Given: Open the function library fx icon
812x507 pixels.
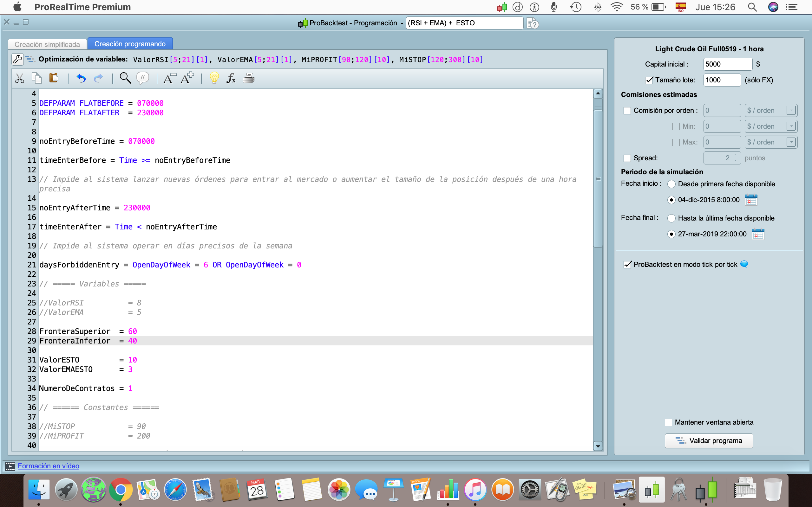Looking at the screenshot, I should point(231,78).
